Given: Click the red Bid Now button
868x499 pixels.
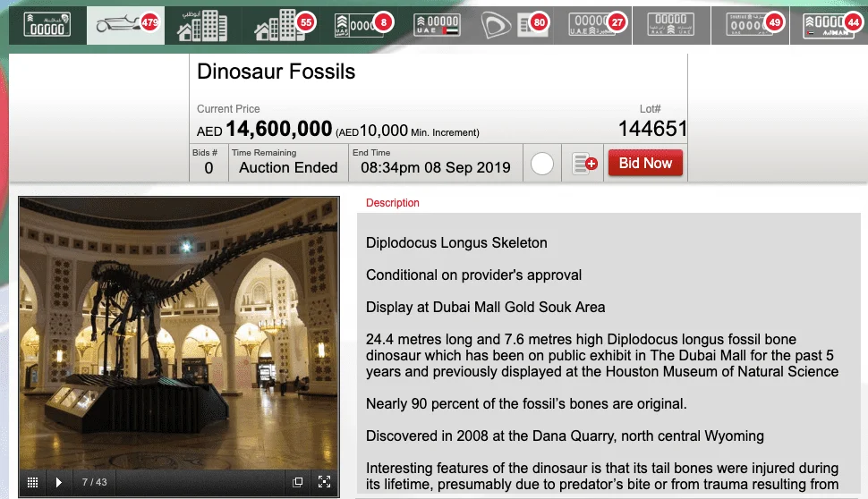Looking at the screenshot, I should 645,164.
